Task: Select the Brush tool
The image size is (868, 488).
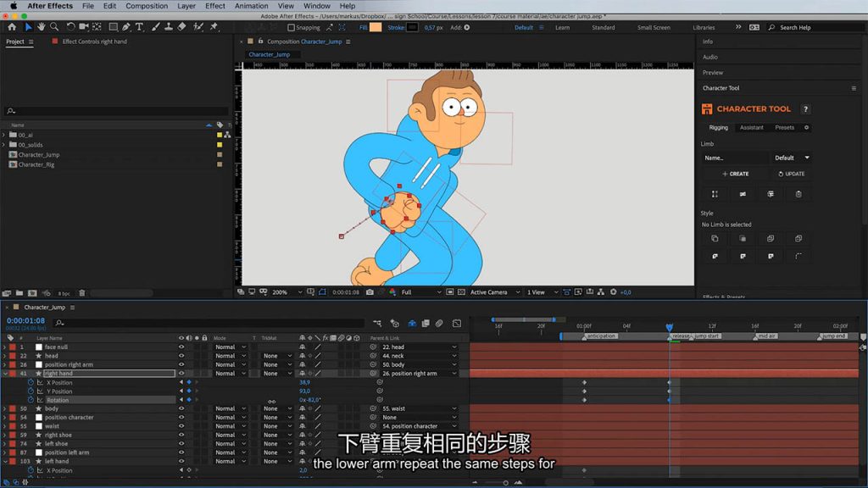Action: click(156, 26)
